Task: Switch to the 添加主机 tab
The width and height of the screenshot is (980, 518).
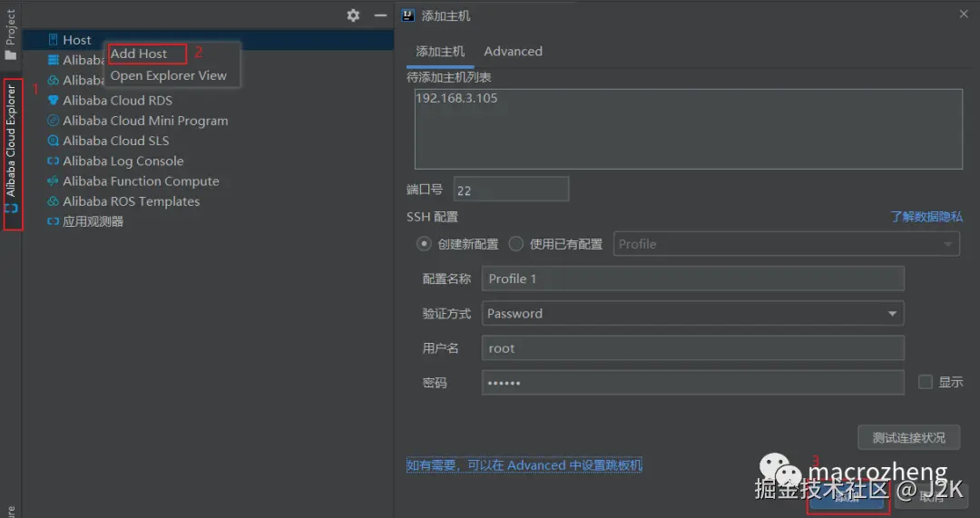Action: 440,52
